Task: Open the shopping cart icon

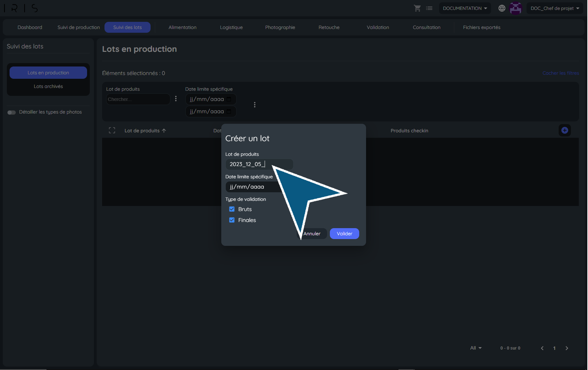Action: (417, 8)
